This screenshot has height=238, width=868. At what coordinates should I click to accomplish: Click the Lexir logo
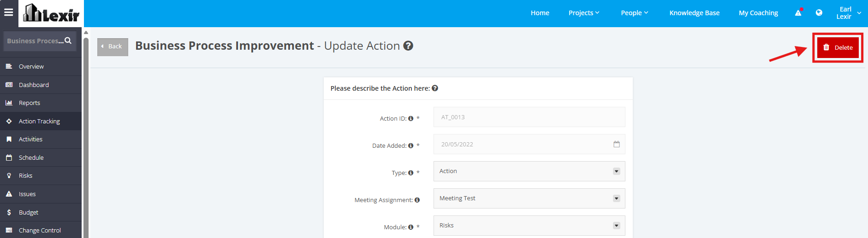pyautogui.click(x=51, y=13)
